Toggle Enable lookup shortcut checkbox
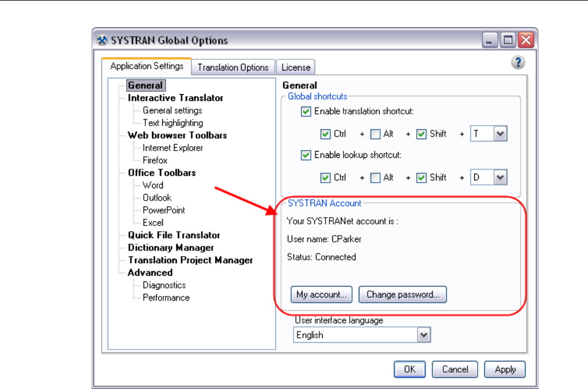 point(306,155)
